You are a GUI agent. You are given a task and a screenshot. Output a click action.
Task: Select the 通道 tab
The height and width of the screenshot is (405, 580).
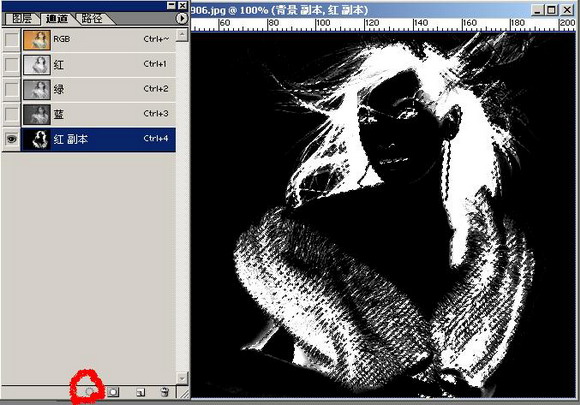[57, 18]
